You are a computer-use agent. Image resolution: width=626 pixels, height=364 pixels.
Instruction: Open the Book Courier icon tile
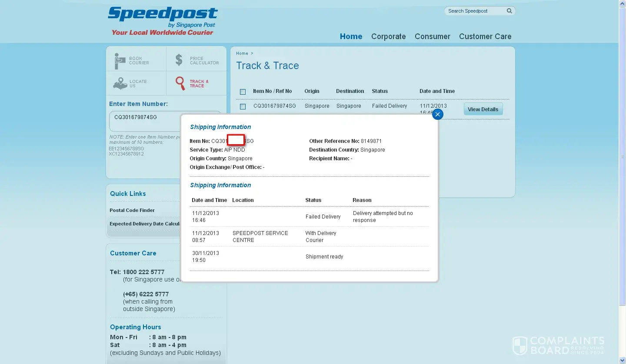pos(136,59)
